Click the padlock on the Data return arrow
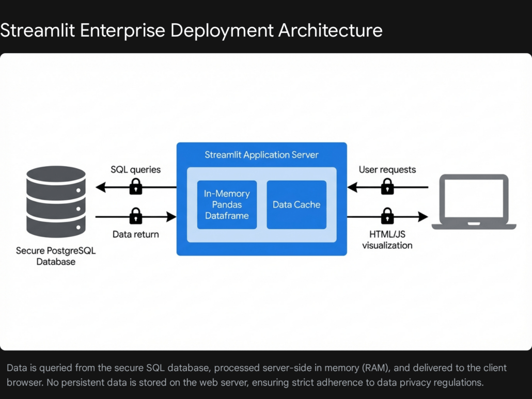This screenshot has height=399, width=532. coord(136,216)
